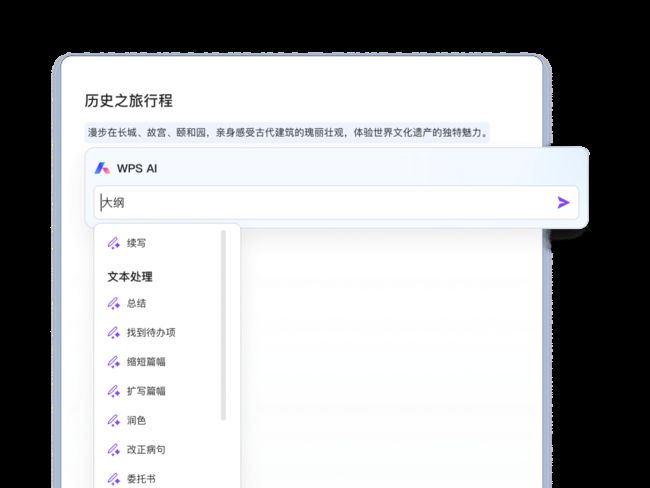
Task: Click the pen icon beside 缩短篇幅
Action: point(114,362)
